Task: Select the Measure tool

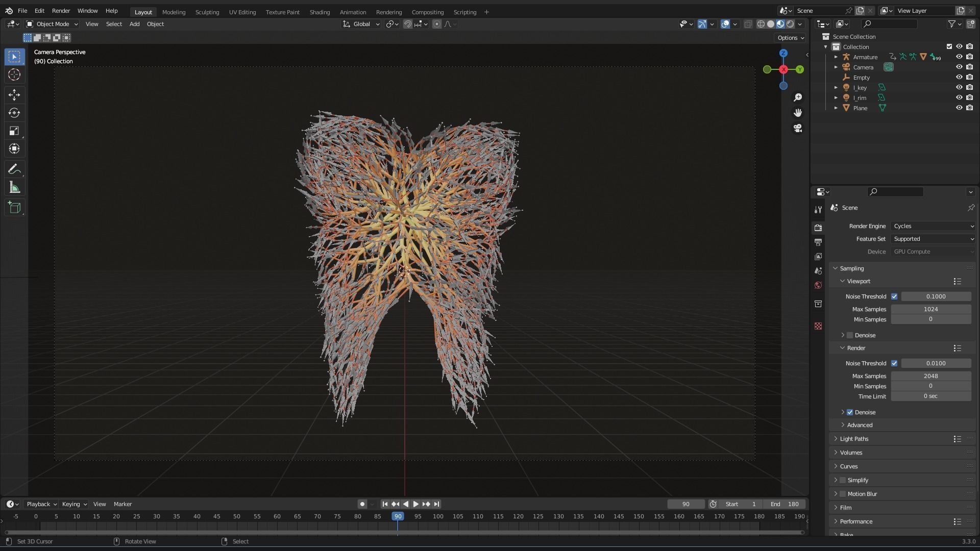Action: (x=14, y=188)
